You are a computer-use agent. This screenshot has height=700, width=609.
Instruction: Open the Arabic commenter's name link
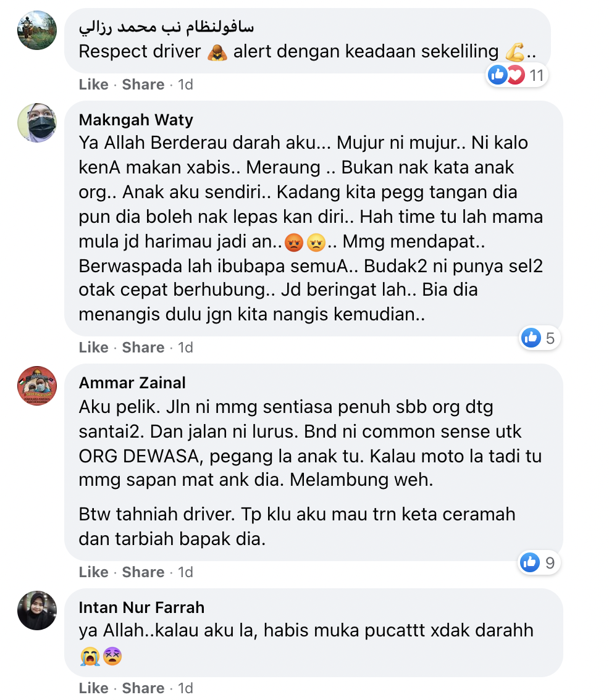pyautogui.click(x=166, y=27)
